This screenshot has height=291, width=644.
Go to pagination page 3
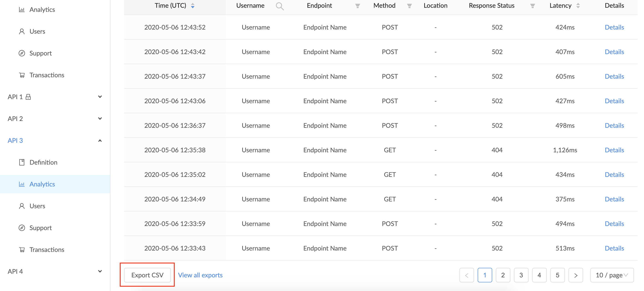click(x=521, y=275)
